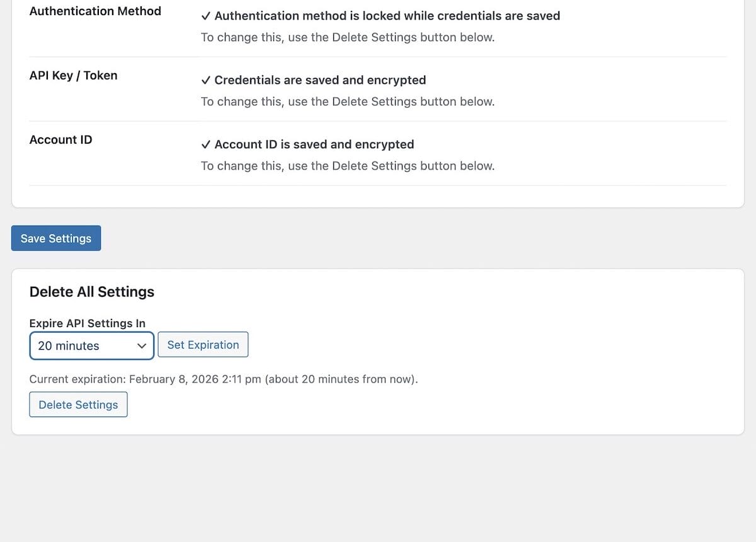Image resolution: width=756 pixels, height=542 pixels.
Task: Click the Expire API Settings In label
Action: tap(88, 323)
